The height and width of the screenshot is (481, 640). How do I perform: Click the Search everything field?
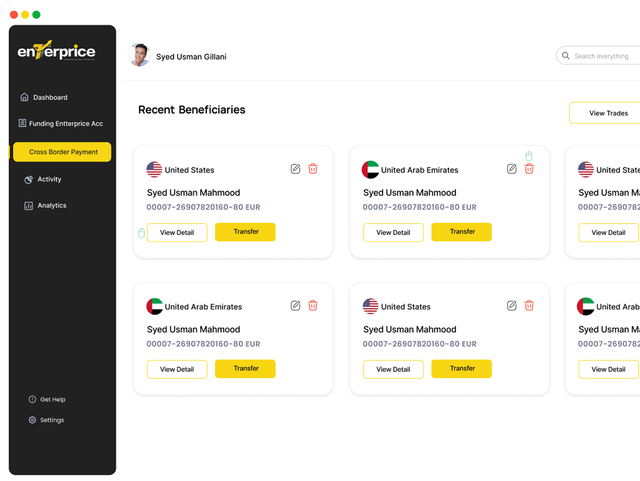(x=601, y=56)
